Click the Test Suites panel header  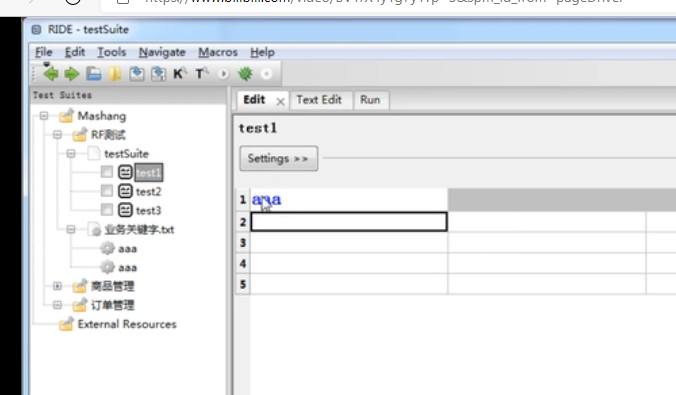click(x=128, y=95)
